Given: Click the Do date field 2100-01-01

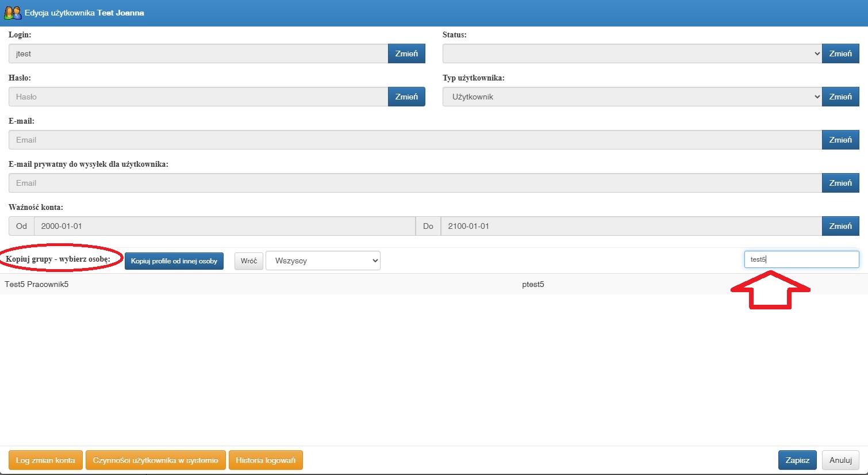Looking at the screenshot, I should (631, 226).
